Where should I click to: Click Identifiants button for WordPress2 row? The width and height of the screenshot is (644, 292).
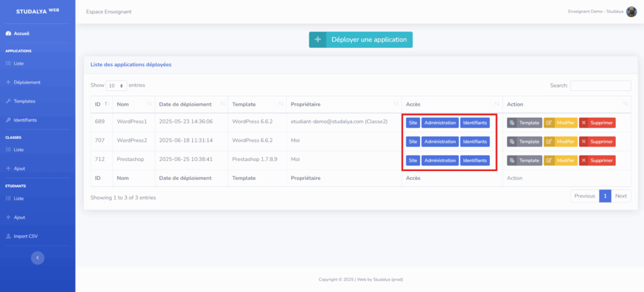tap(475, 142)
